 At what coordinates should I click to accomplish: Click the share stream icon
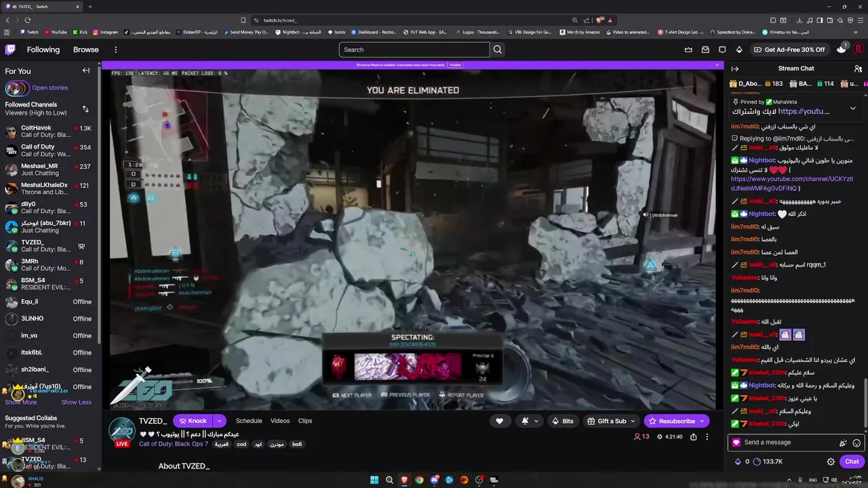pyautogui.click(x=693, y=437)
